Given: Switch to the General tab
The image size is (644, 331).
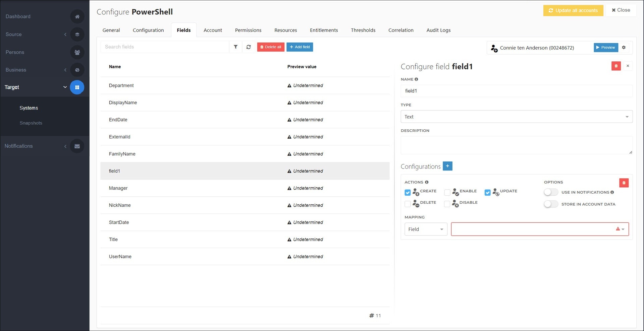Looking at the screenshot, I should (111, 30).
